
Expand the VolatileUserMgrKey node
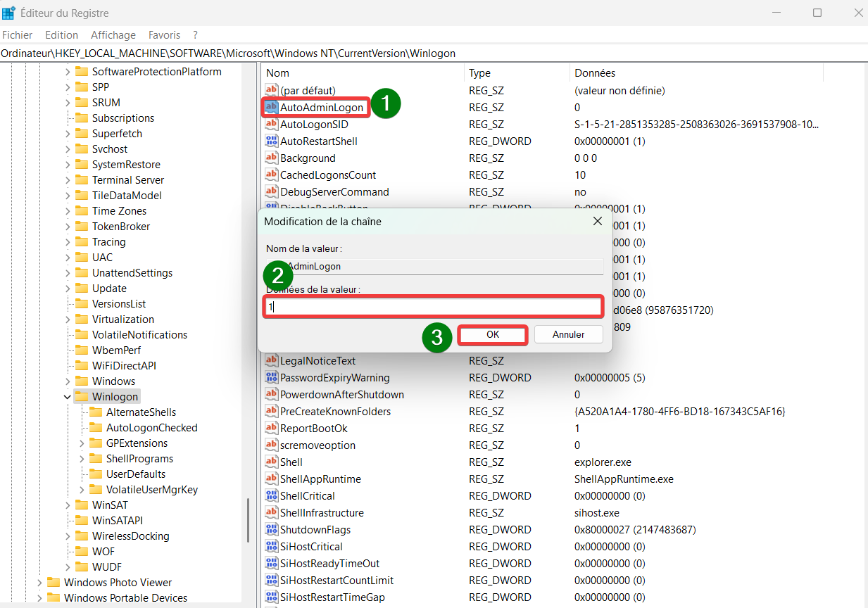[82, 490]
